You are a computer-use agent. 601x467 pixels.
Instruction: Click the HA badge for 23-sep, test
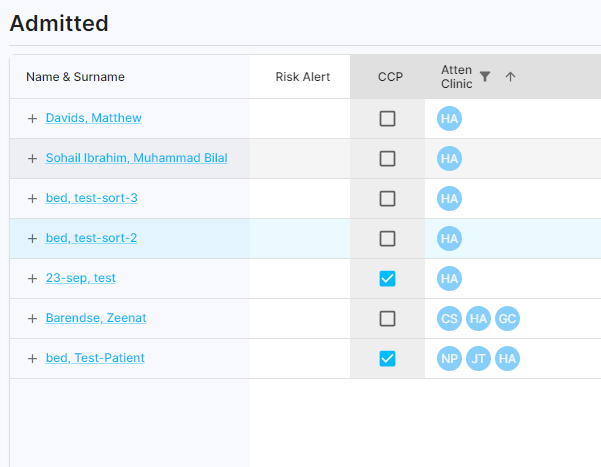449,279
